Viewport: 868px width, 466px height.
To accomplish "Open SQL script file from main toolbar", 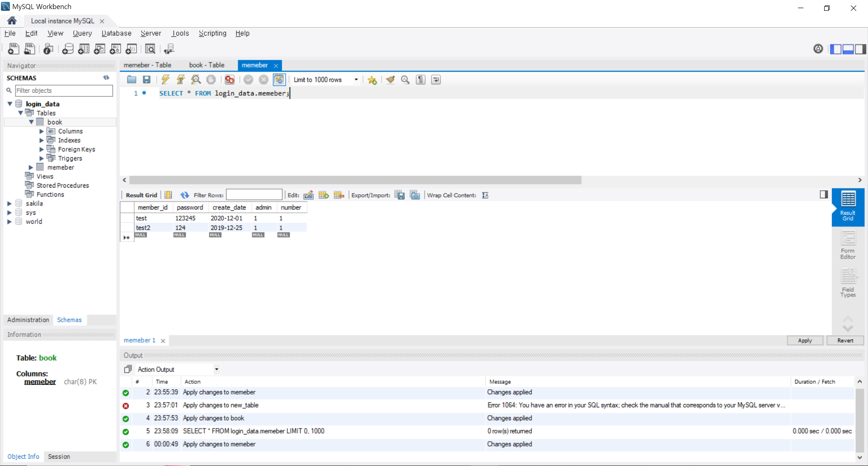I will click(30, 49).
